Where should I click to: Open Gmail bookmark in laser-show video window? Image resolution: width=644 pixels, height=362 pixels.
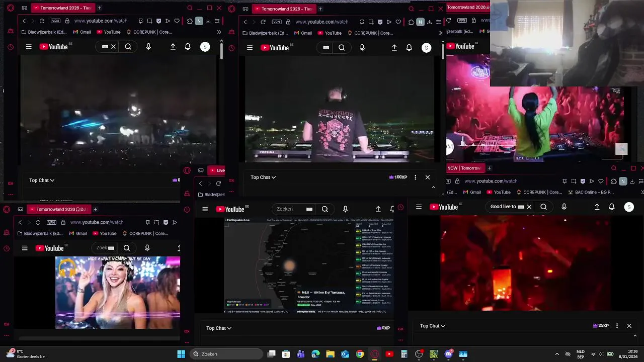point(82,32)
